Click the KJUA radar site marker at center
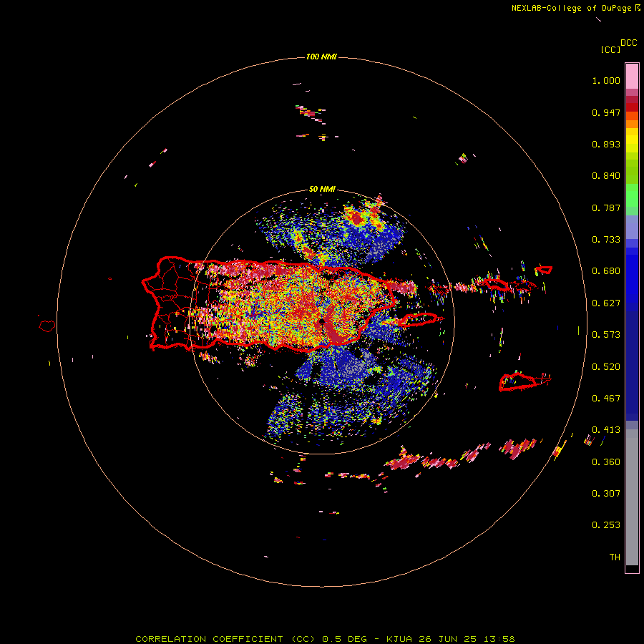 pyautogui.click(x=322, y=321)
